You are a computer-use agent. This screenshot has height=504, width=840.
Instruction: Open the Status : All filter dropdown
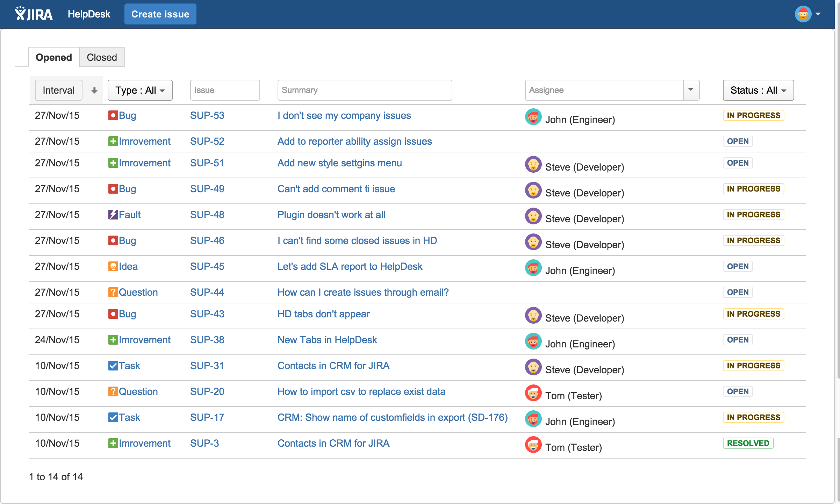758,90
